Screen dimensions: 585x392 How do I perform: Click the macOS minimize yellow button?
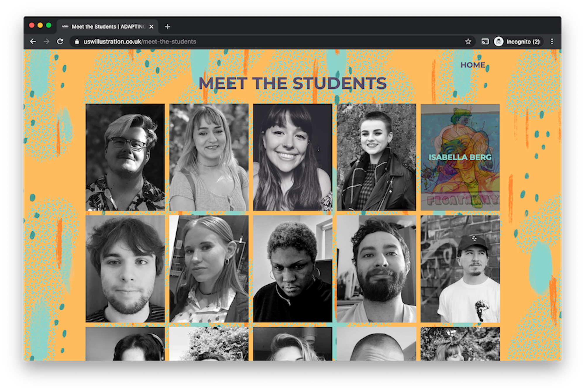[x=40, y=26]
